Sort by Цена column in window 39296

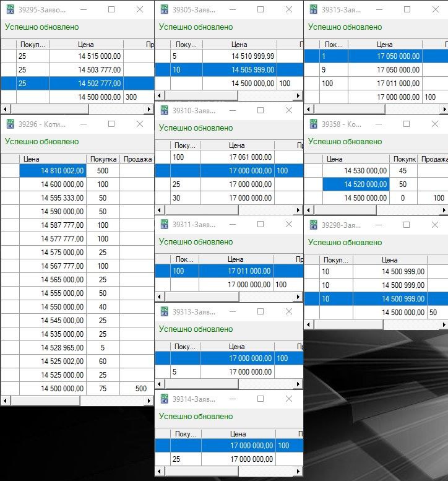coord(53,159)
